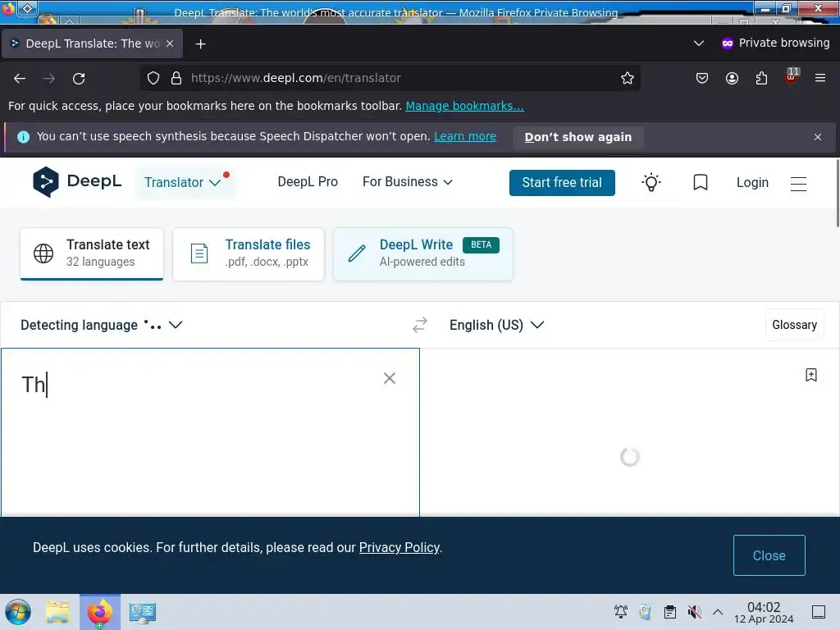Open the Pocket save icon
This screenshot has width=840, height=630.
pos(702,78)
